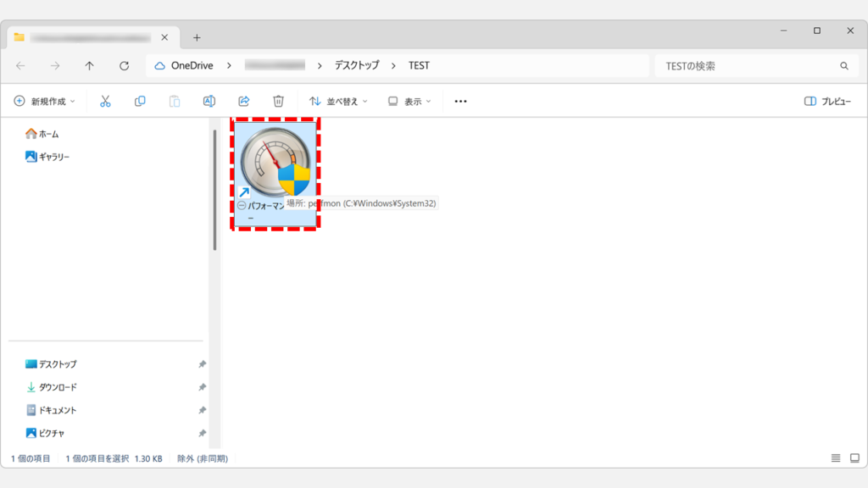
Task: Share the selected shortcut using share icon
Action: click(243, 101)
